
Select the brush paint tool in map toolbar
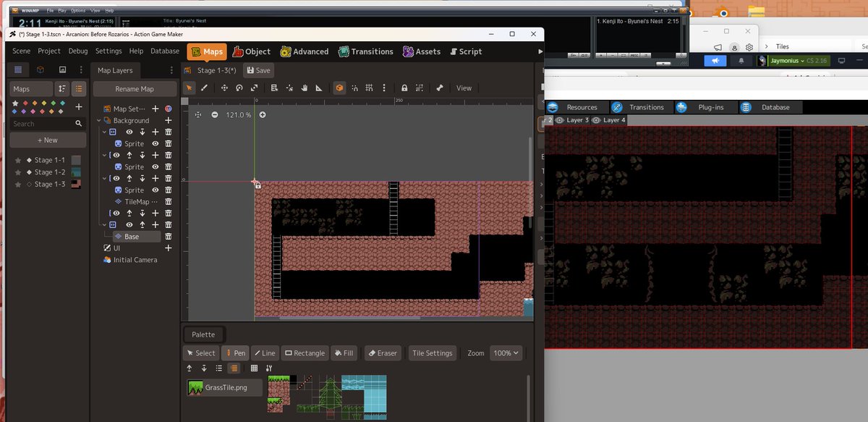pyautogui.click(x=204, y=88)
